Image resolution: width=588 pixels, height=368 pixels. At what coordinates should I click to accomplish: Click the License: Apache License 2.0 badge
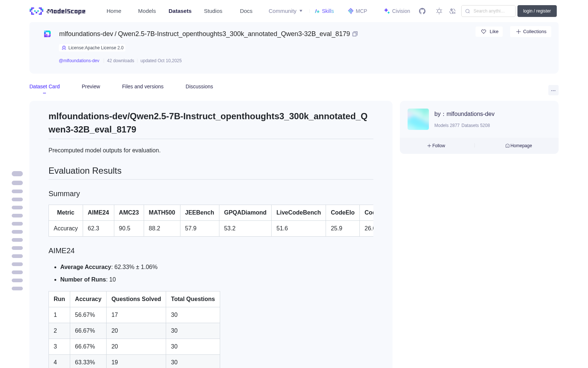pos(92,48)
